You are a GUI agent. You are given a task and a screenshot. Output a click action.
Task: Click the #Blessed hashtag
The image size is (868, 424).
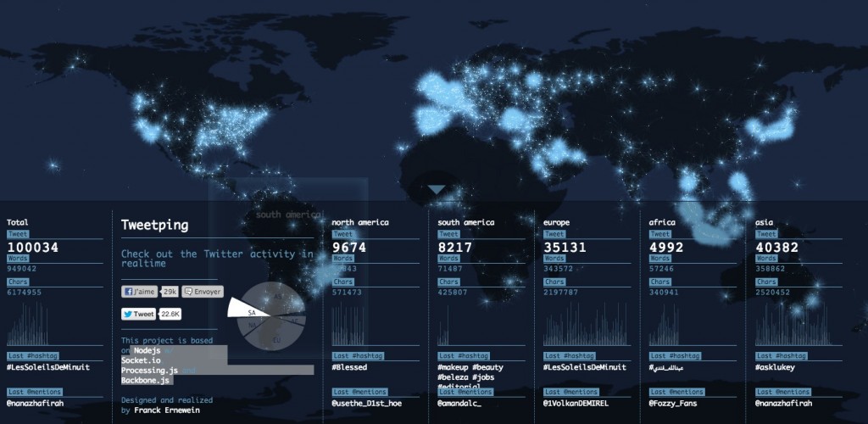coord(348,367)
